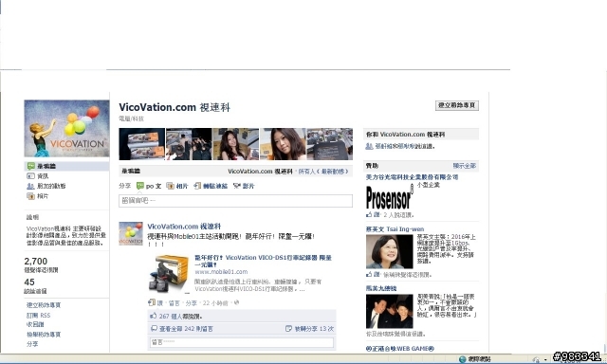Click the page name link heading the wall post
Viewport: 607px width, 364px height.
pos(184,227)
